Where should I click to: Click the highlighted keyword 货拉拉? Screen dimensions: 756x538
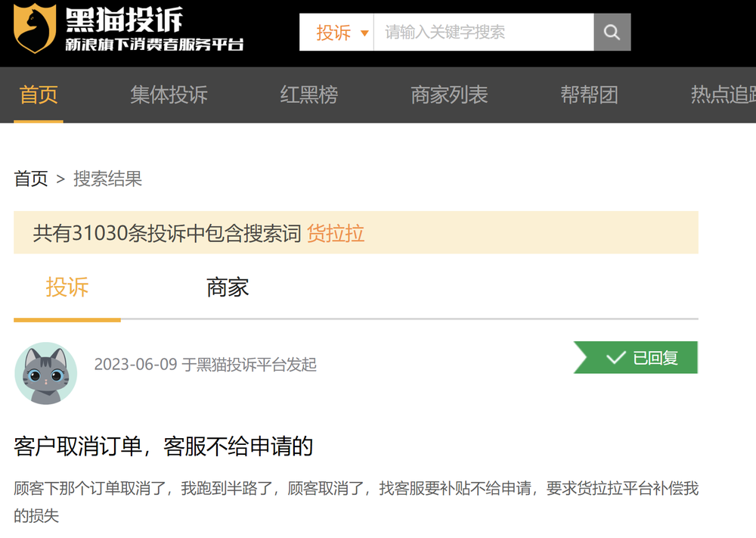tap(336, 233)
